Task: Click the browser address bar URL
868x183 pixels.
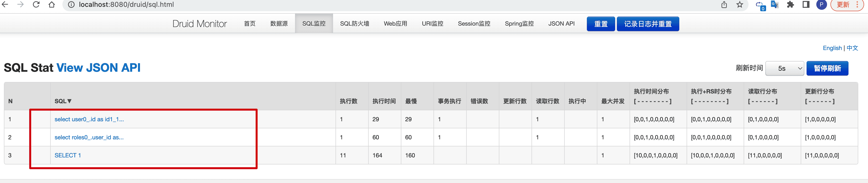Action: [x=126, y=5]
